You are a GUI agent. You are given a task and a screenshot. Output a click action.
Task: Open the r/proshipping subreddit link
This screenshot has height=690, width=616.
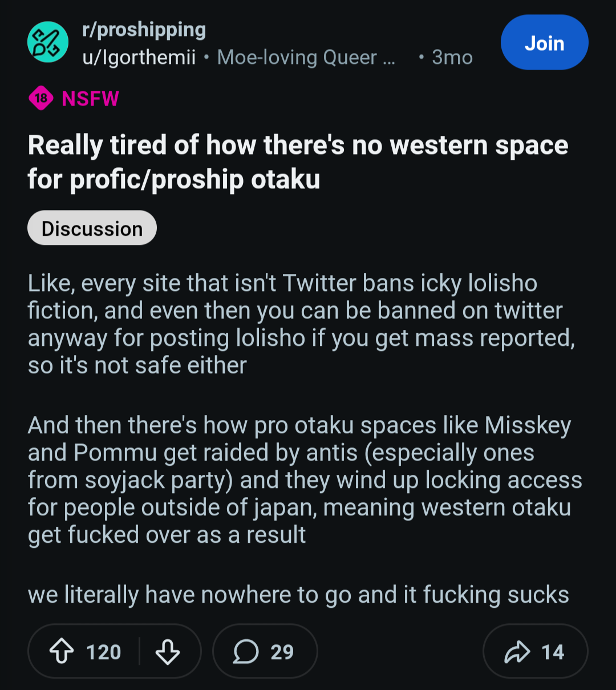[x=144, y=30]
